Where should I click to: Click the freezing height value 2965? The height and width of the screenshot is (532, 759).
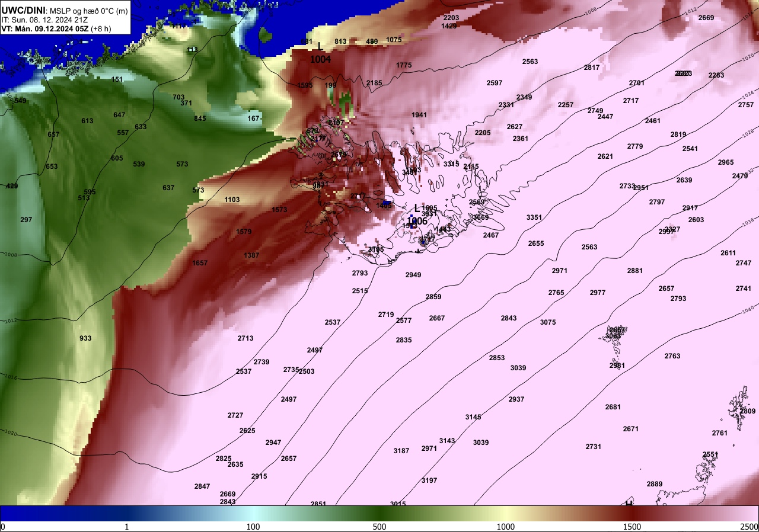pos(726,162)
